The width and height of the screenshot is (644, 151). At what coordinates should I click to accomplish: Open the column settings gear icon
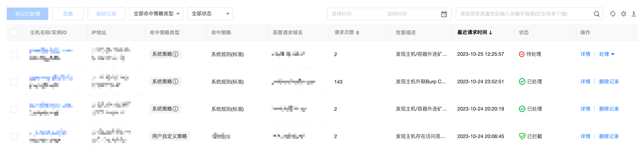click(624, 14)
